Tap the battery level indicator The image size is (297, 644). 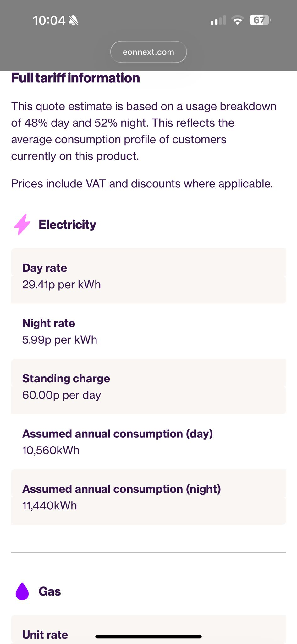[260, 20]
